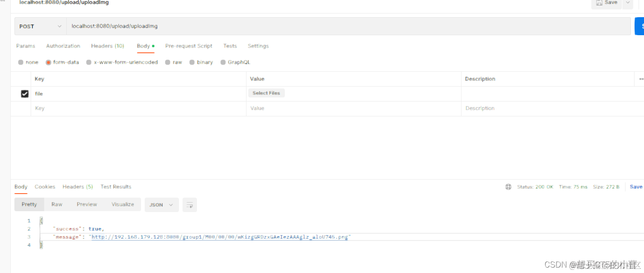The height and width of the screenshot is (273, 644).
Task: Open the column options ellipsis icon
Action: 641,79
